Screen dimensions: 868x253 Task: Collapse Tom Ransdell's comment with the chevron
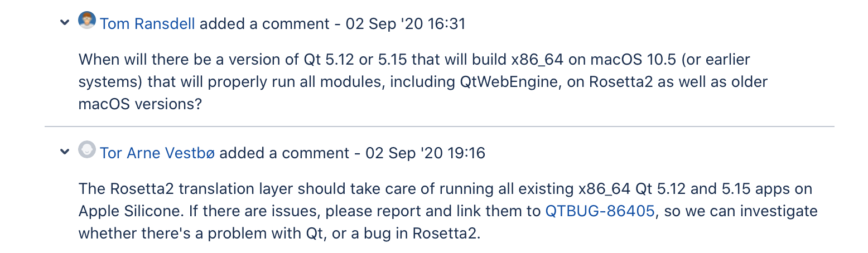click(x=65, y=23)
